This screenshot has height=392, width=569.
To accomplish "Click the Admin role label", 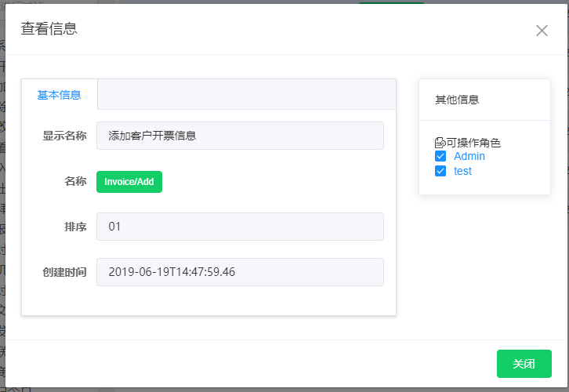I will tap(469, 157).
